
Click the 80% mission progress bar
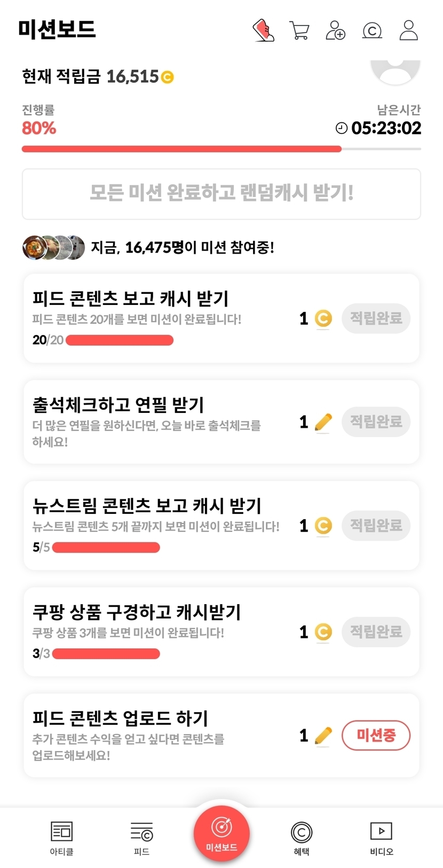point(221,149)
